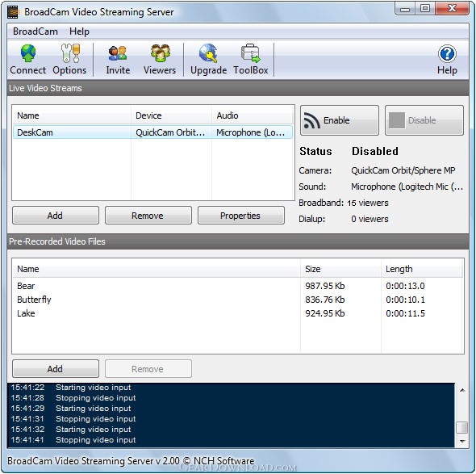
Task: Click the BroadCam title bar app icon
Action: 12,12
